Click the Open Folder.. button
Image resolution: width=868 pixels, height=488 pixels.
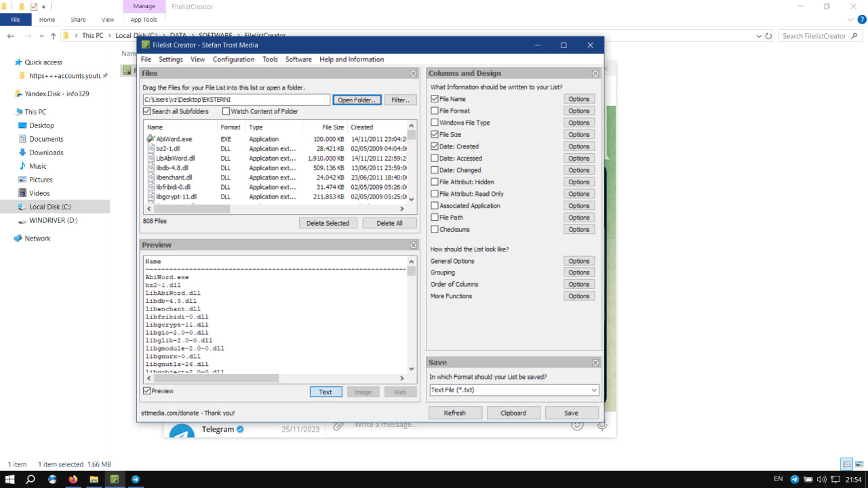pos(357,100)
